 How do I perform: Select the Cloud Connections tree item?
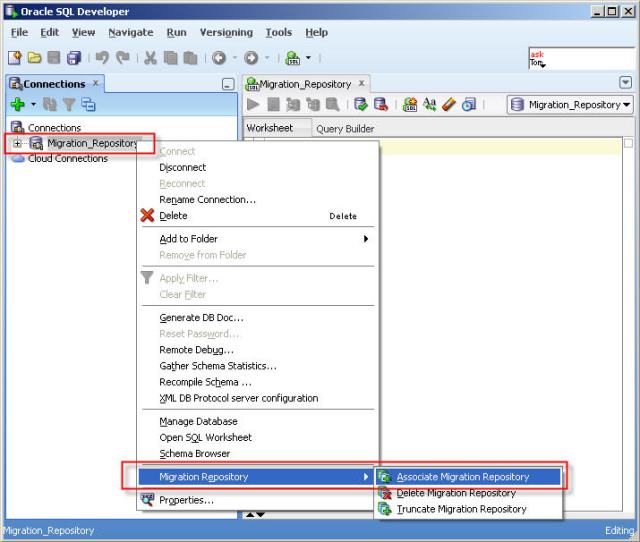tap(60, 159)
